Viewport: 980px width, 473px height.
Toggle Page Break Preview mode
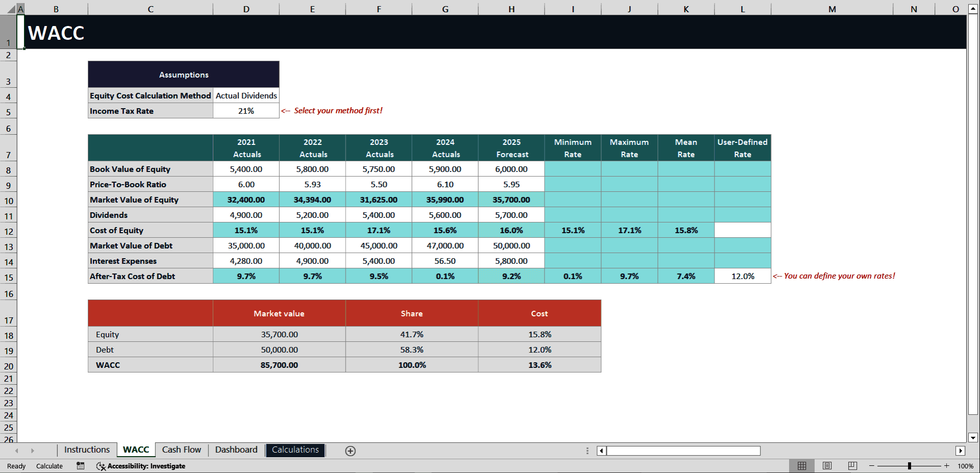coord(852,466)
